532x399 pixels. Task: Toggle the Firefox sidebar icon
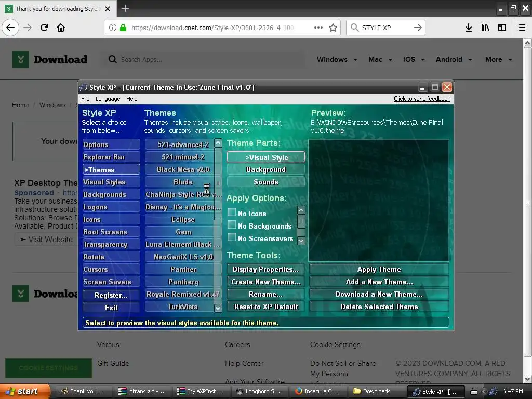coord(502,28)
